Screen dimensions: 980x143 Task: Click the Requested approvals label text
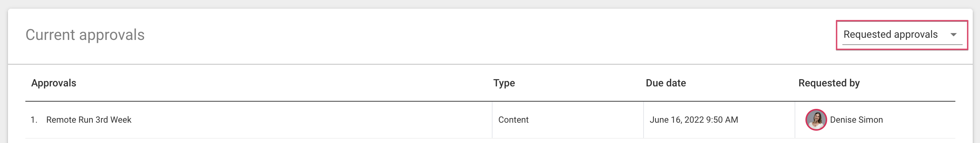(x=891, y=34)
